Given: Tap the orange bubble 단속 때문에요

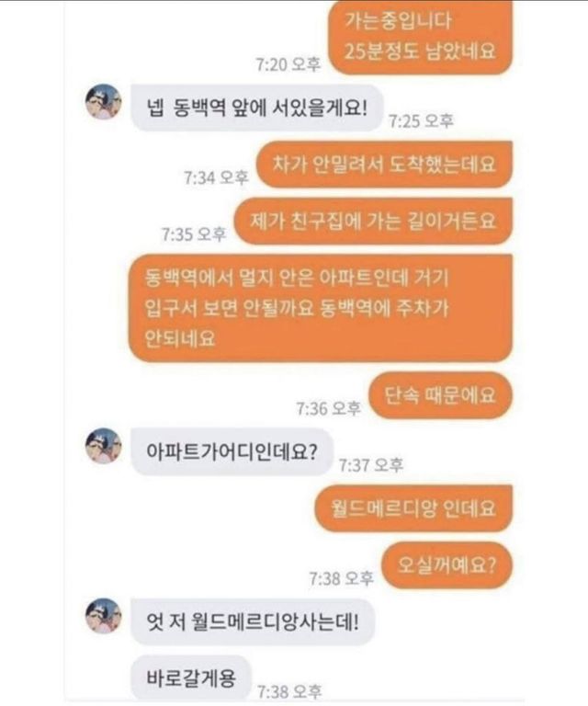Looking at the screenshot, I should click(x=440, y=395).
